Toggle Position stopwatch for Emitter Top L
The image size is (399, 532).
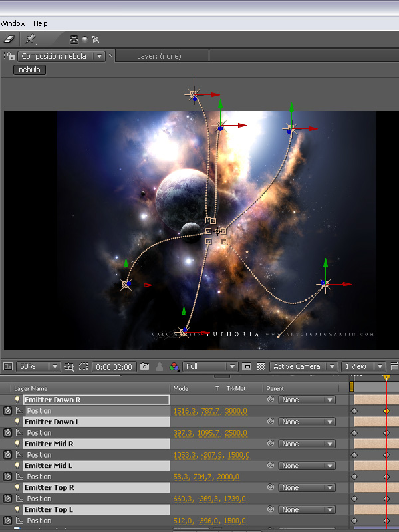point(7,521)
